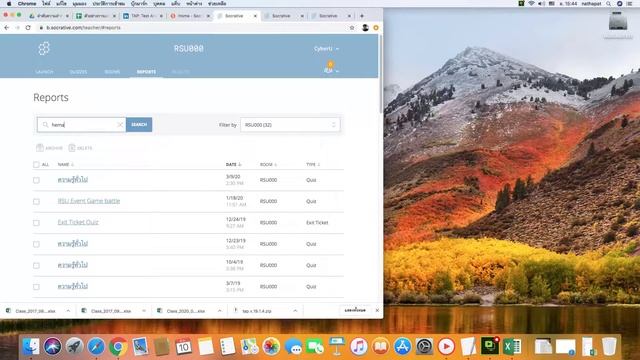
Task: Check the box for the 3/9/20 report
Action: (36, 180)
